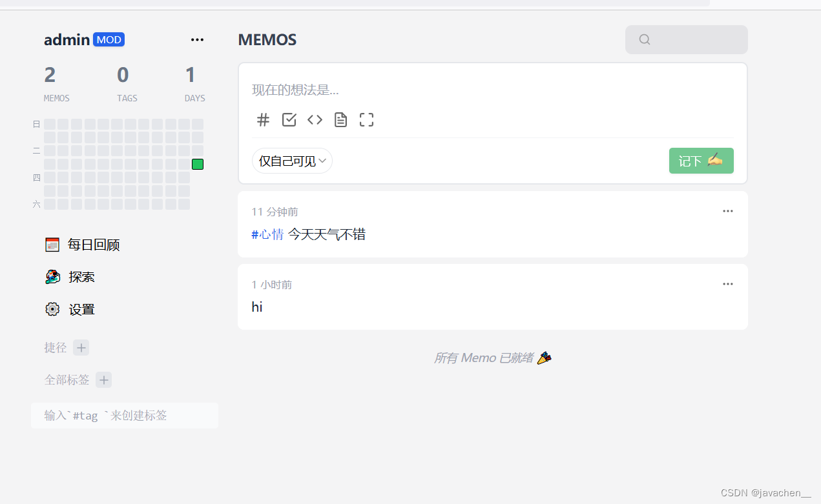Select the #心情 tag link
This screenshot has width=821, height=504.
267,234
